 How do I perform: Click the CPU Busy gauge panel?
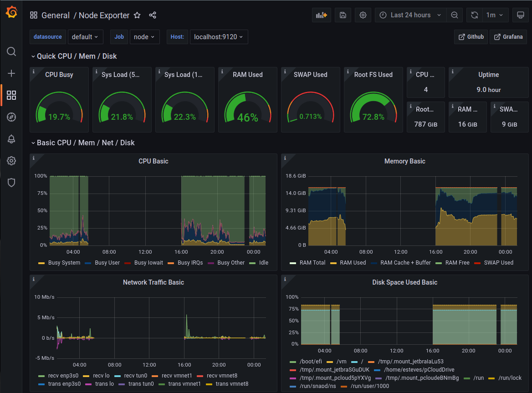tap(59, 100)
